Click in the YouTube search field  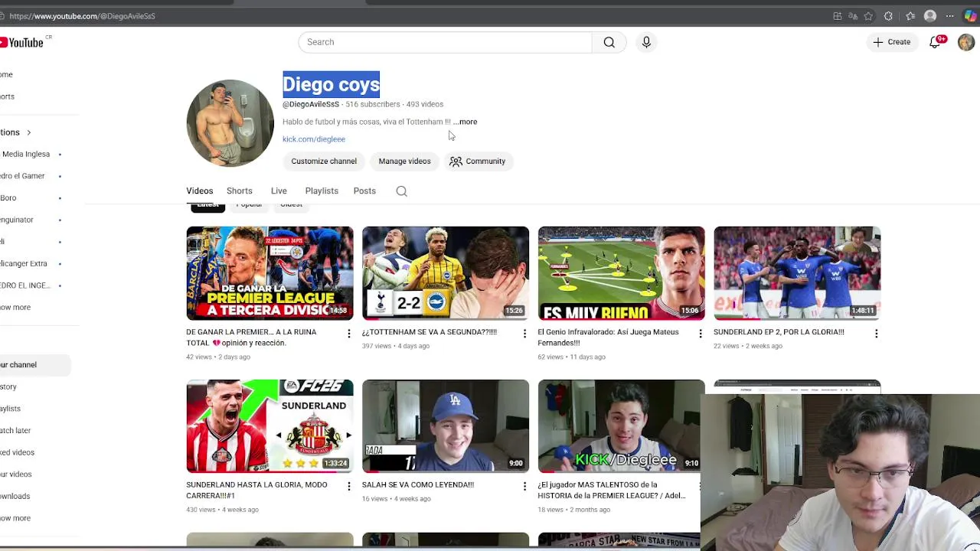point(445,42)
